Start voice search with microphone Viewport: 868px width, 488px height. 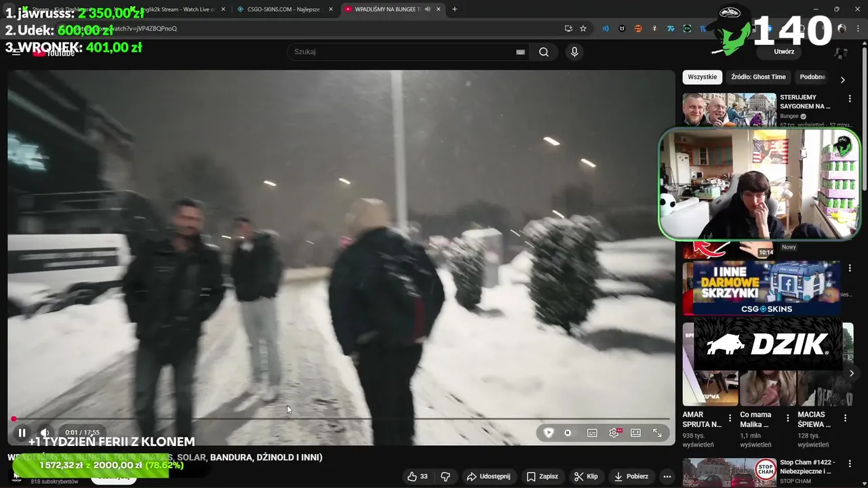pyautogui.click(x=574, y=52)
